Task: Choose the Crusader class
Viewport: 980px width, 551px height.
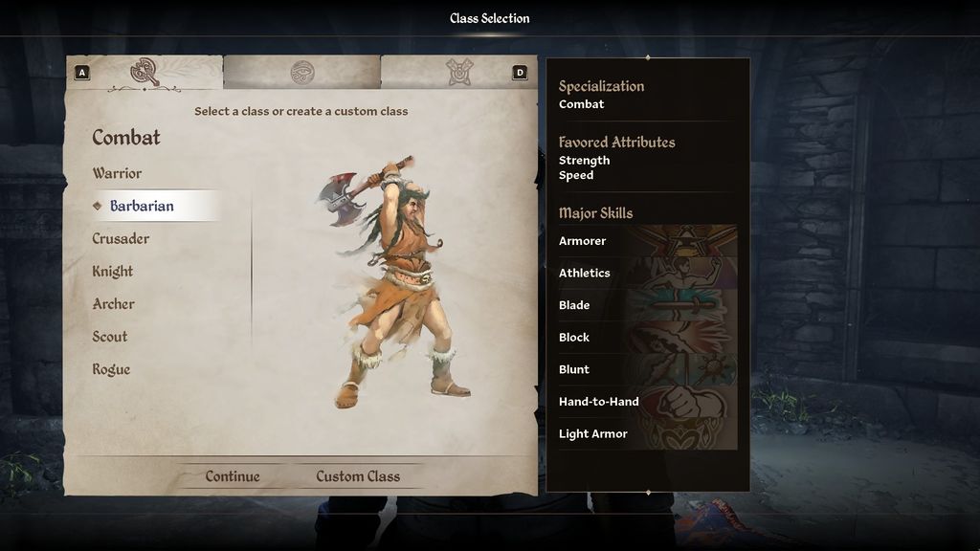Action: pos(121,238)
